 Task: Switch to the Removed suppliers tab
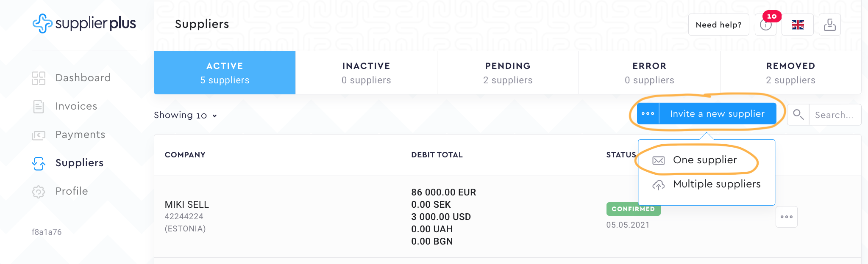pos(790,73)
